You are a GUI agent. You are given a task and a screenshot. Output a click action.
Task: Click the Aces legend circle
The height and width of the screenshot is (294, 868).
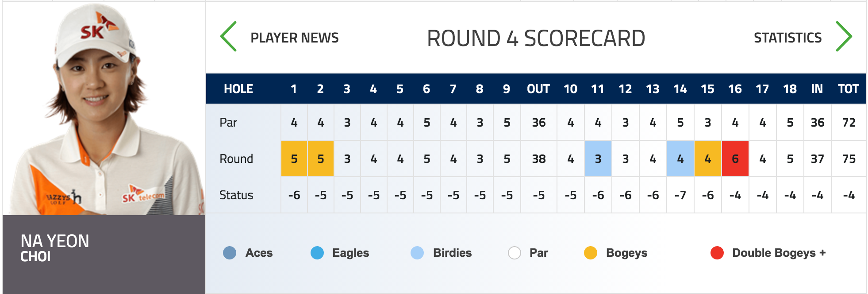tap(230, 253)
